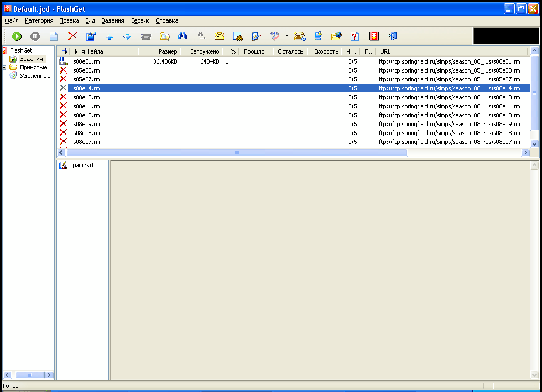Click the URL of s08e14.rm row
Viewport: 542px width, 392px height.
tap(449, 88)
